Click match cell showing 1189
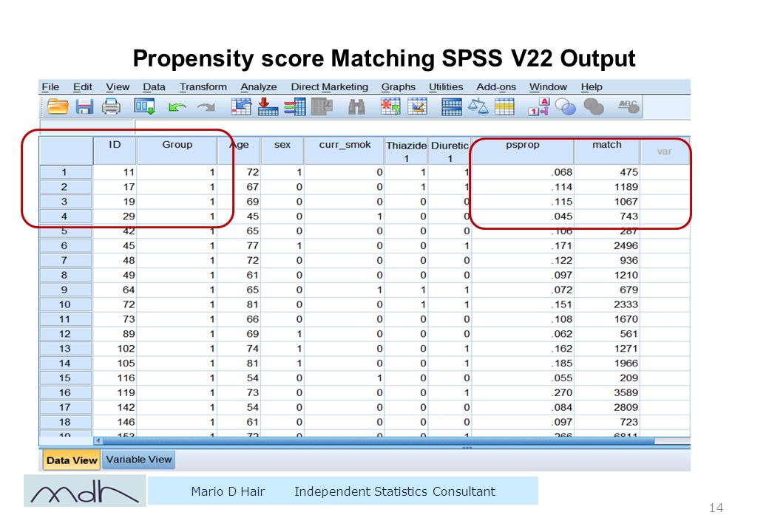The height and width of the screenshot is (532, 769). (606, 187)
